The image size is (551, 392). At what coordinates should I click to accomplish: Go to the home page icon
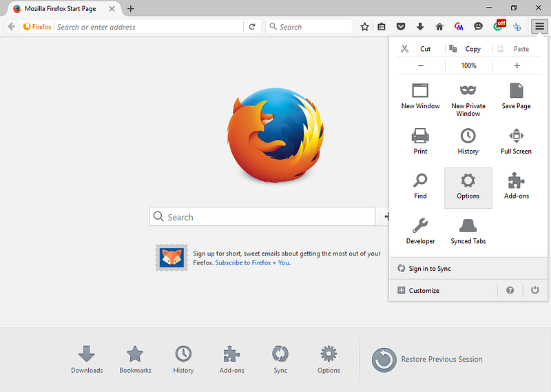pos(439,27)
